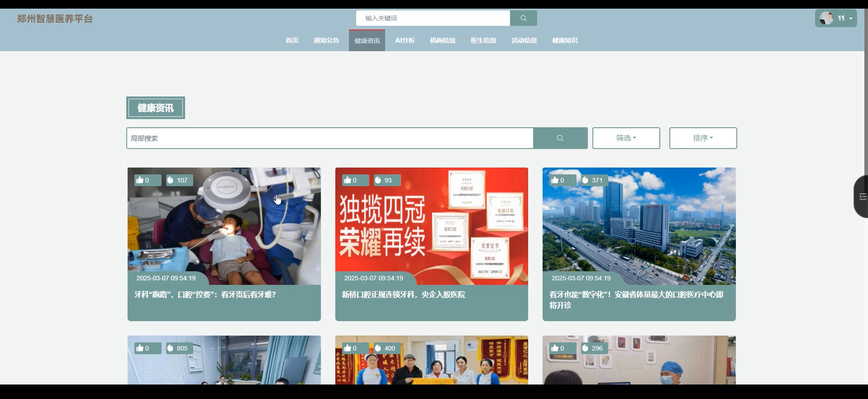Click thumbs-up on the 296-views card
Screen dimensions: 868x399
555,348
